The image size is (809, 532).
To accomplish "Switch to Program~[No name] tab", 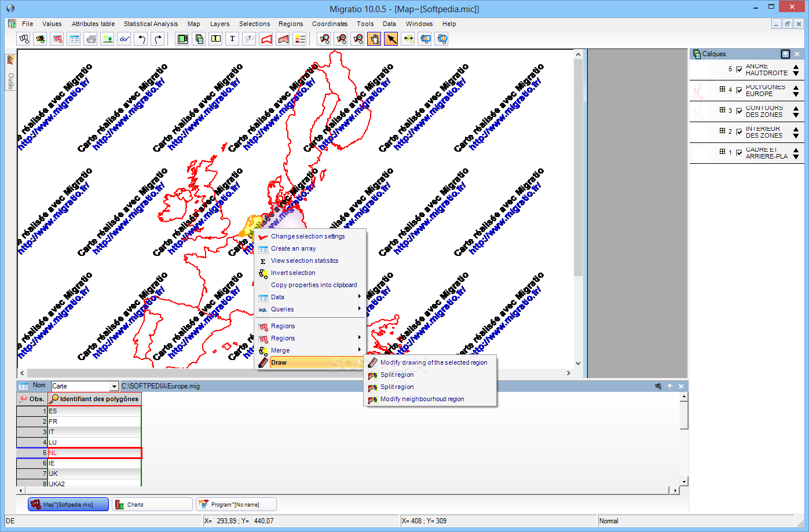I will click(x=236, y=505).
